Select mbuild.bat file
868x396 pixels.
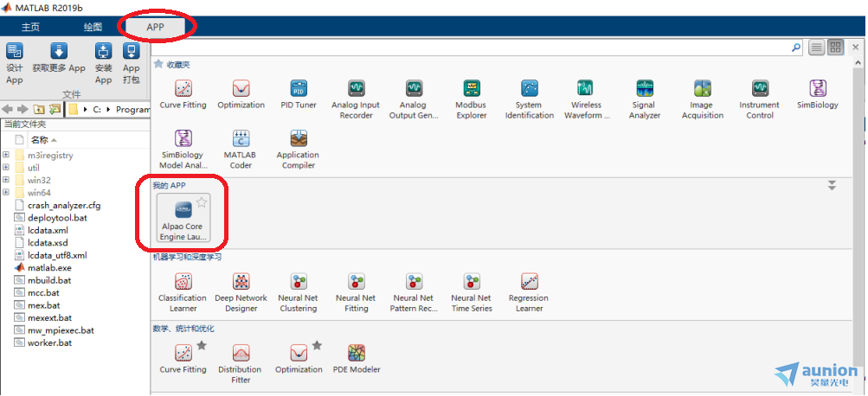[49, 280]
